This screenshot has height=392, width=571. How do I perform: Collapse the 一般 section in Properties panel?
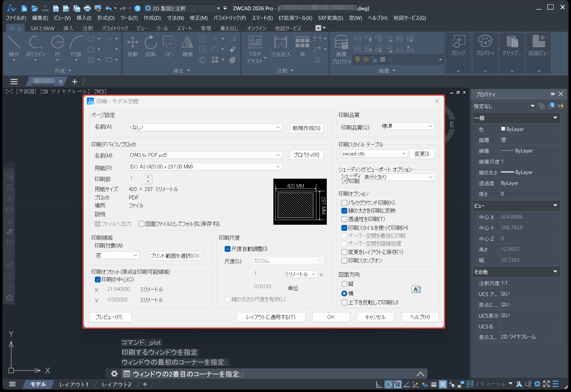(x=555, y=118)
